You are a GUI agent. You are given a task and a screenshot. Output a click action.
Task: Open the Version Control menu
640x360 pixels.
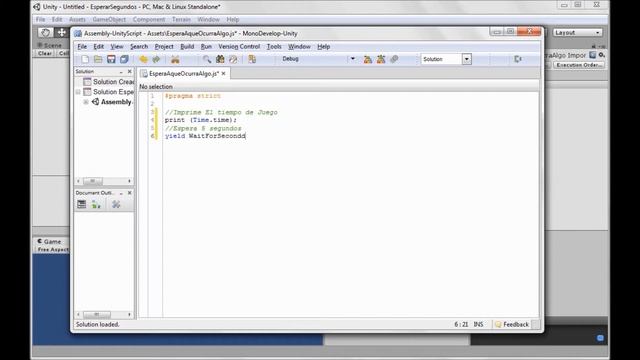pyautogui.click(x=239, y=47)
